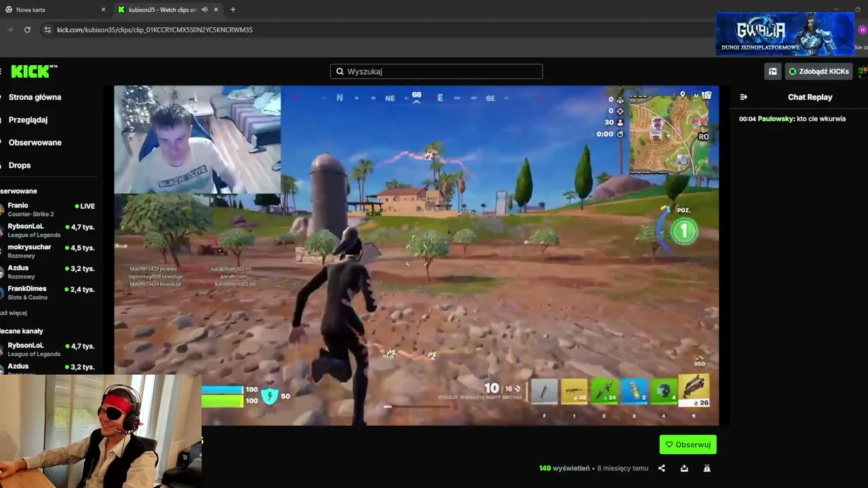
Task: Click the address bar URL
Action: click(155, 30)
